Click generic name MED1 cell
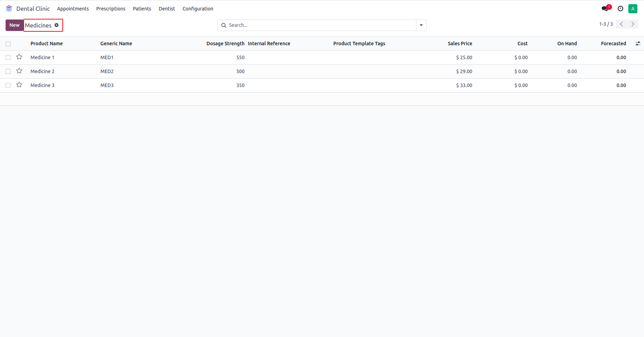Viewport: 644px width, 337px height. coord(107,57)
